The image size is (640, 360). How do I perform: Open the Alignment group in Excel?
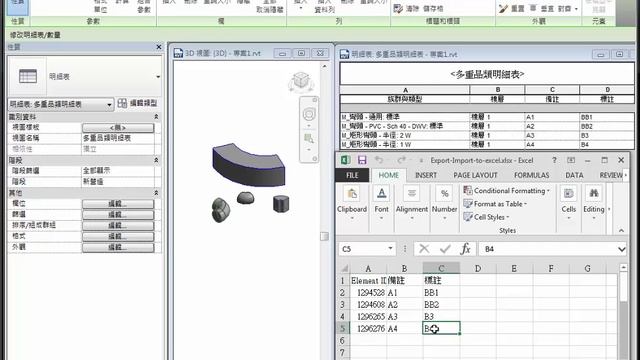412,203
